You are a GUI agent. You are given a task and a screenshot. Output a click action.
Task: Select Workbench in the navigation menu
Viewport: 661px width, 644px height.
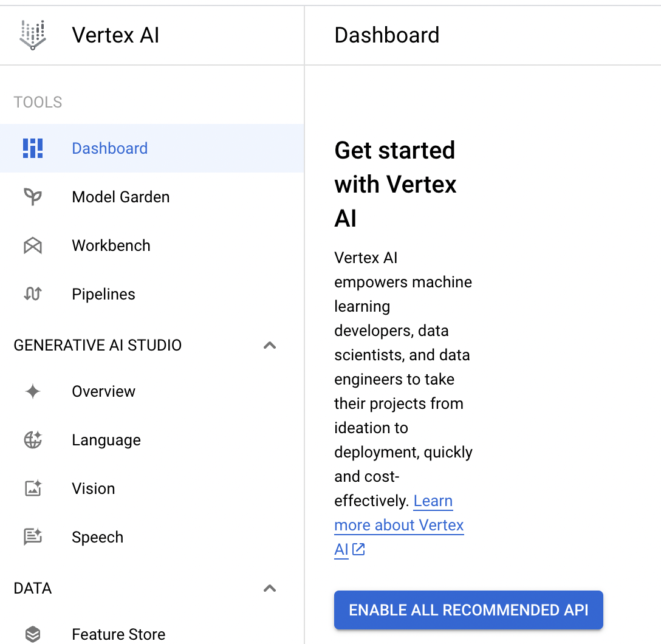coord(111,245)
